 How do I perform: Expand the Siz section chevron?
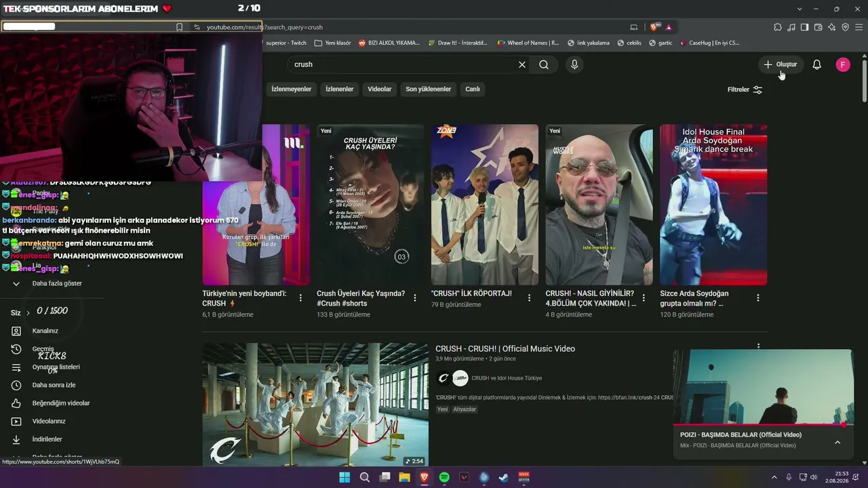[x=28, y=313]
